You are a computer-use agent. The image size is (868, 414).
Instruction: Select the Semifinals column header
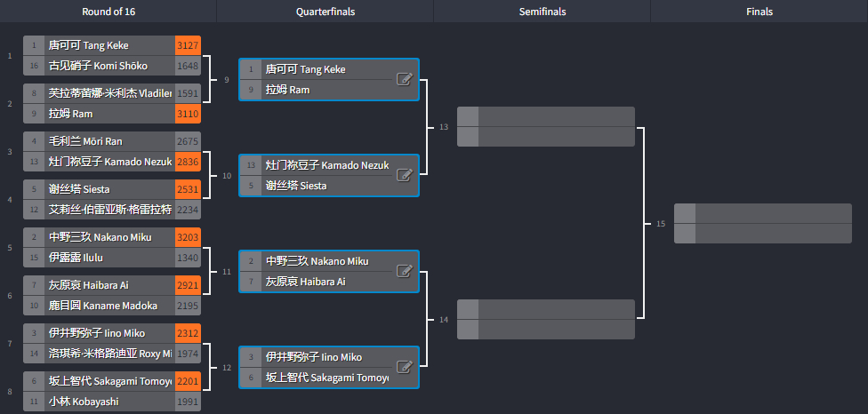pos(542,12)
